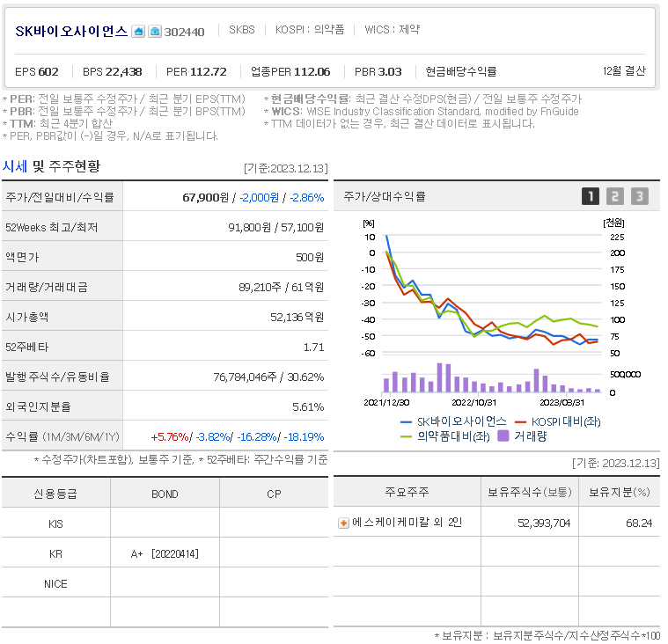Select the PER 112.72 value
The image size is (668, 644).
click(196, 71)
